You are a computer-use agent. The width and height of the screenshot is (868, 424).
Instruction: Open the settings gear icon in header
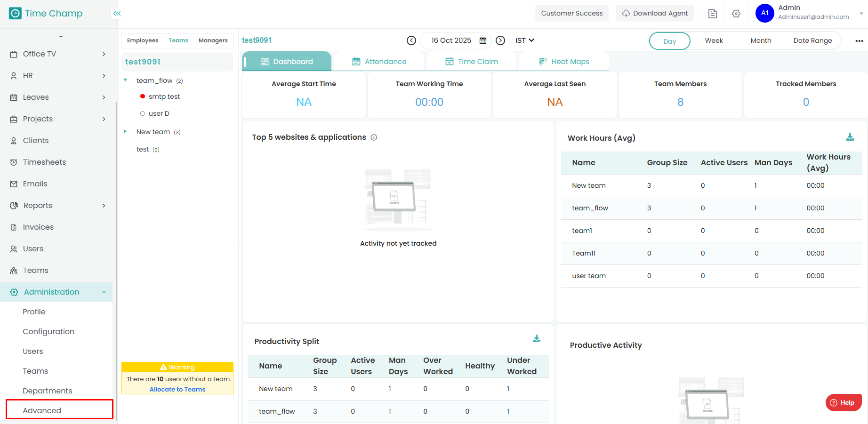click(x=736, y=14)
